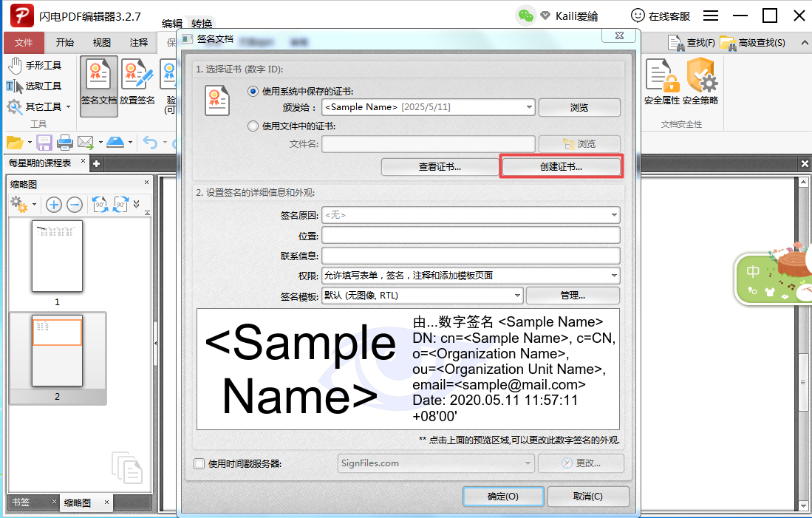Click into the location (位置) input field
Image resolution: width=812 pixels, height=518 pixels.
point(470,236)
